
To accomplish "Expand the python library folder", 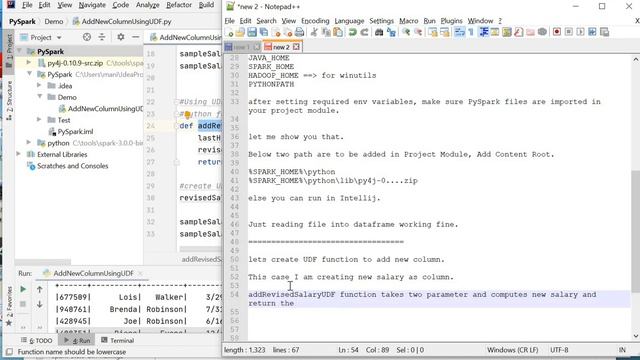I will (x=29, y=143).
